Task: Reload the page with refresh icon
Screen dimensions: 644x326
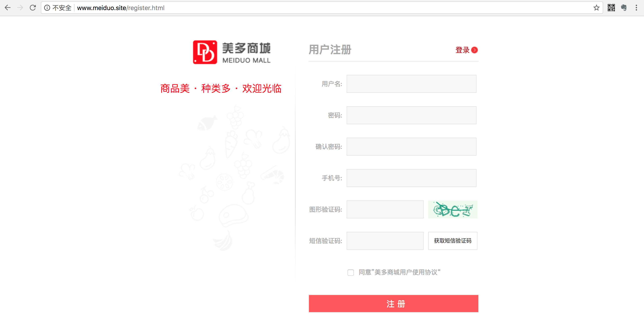Action: pyautogui.click(x=33, y=8)
